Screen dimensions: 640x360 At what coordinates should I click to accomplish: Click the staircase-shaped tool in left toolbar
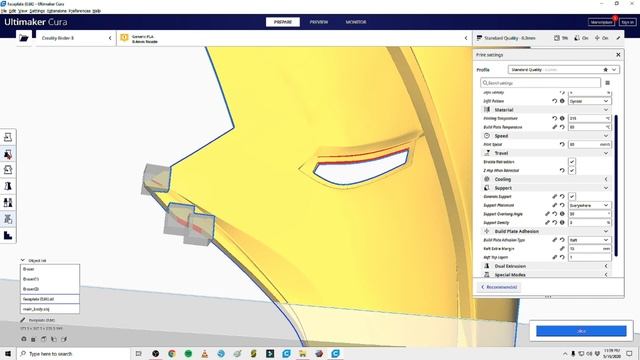[x=8, y=235]
